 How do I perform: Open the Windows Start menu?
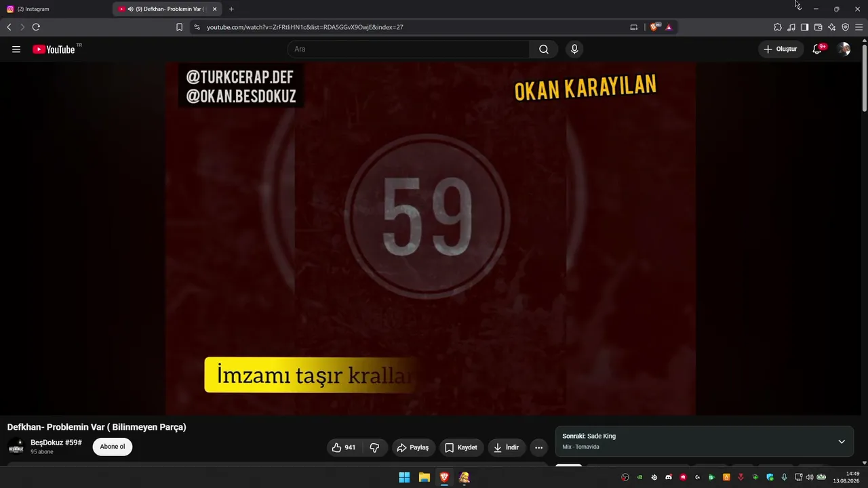tap(404, 477)
